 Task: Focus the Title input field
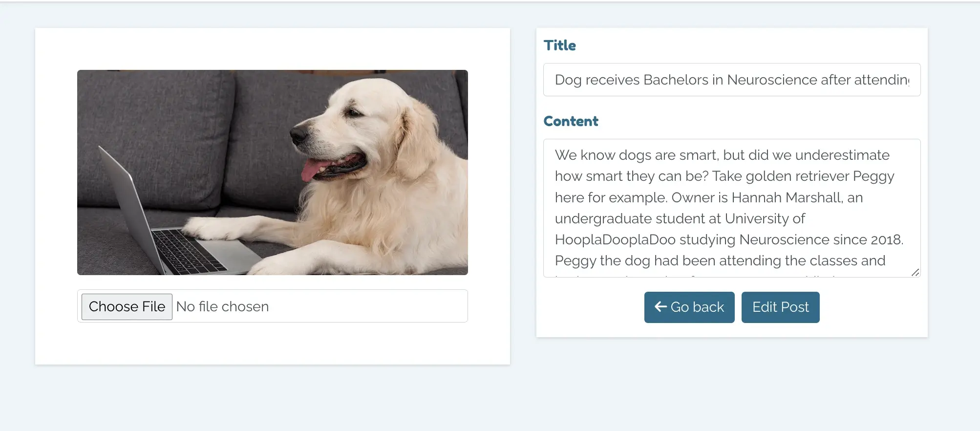coord(732,80)
